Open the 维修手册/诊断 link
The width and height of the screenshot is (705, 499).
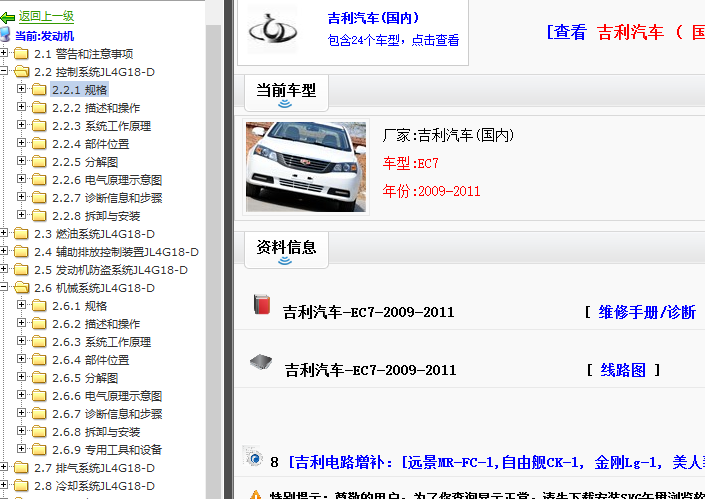click(647, 312)
